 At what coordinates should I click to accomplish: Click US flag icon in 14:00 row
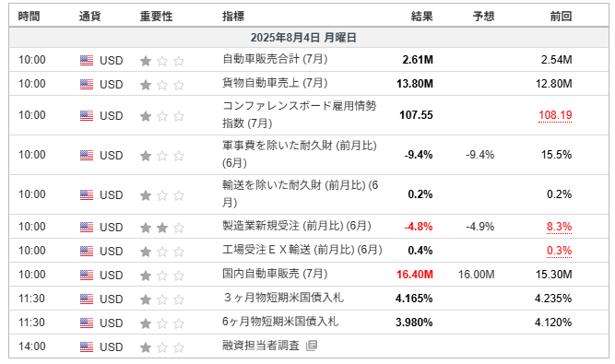(x=87, y=346)
